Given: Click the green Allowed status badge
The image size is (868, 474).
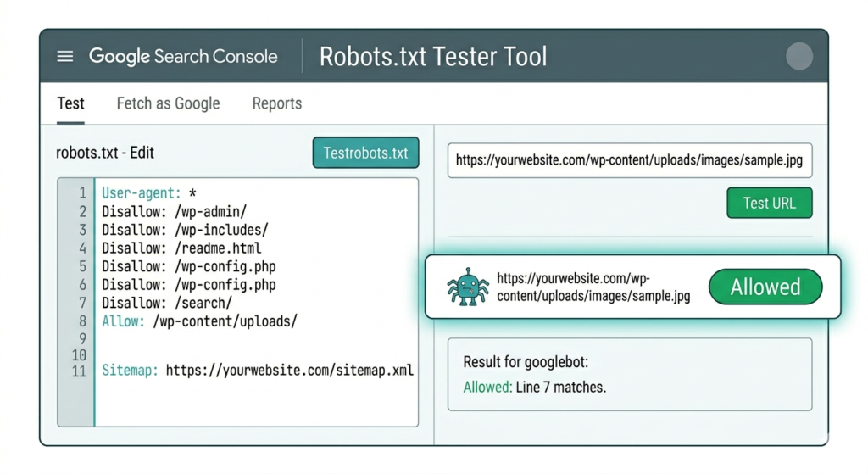Looking at the screenshot, I should pos(765,287).
